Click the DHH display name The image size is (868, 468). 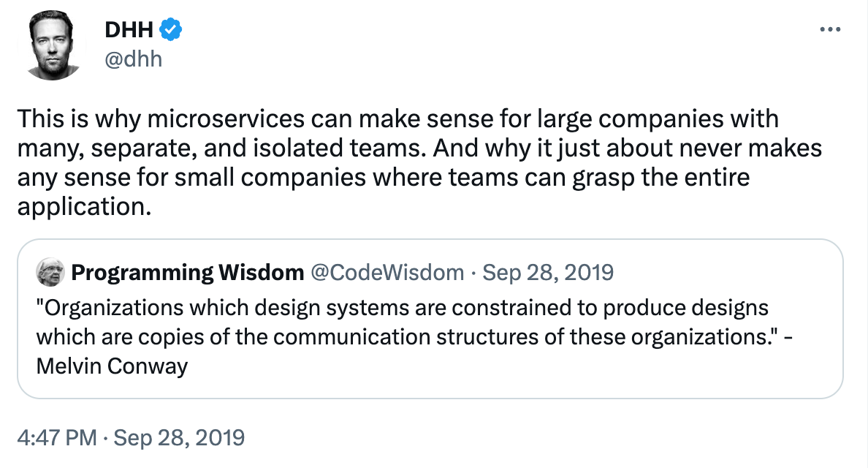pyautogui.click(x=129, y=29)
